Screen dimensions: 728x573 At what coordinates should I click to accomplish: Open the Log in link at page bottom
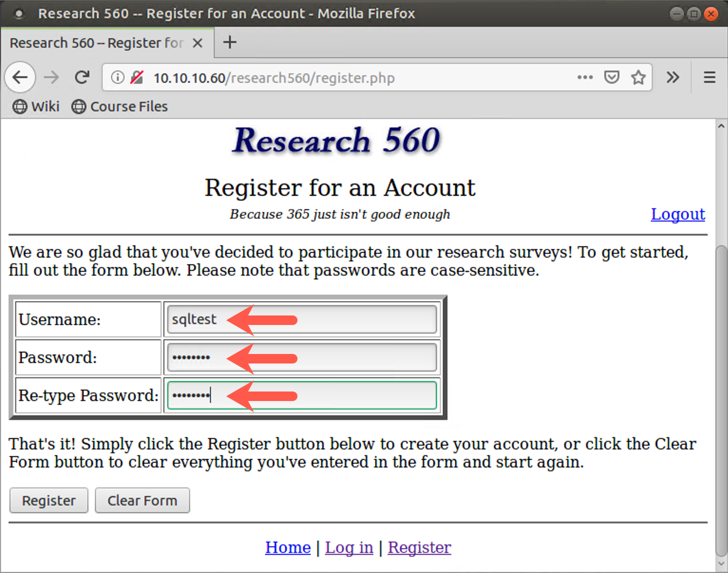point(349,547)
